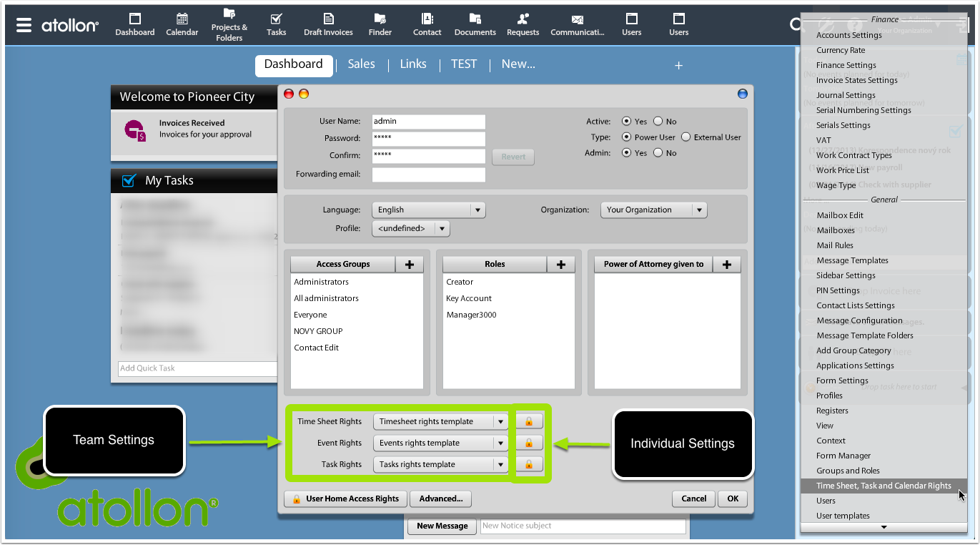
Task: Set Admin to No
Action: (x=658, y=153)
